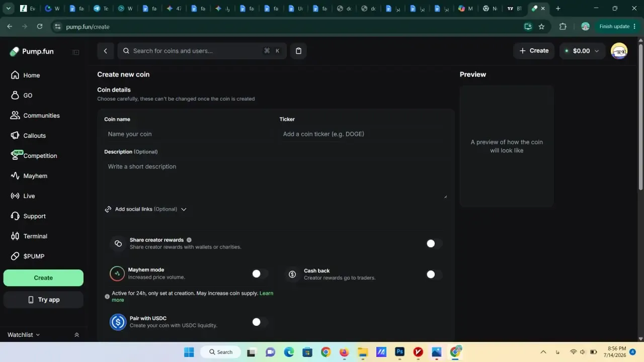The height and width of the screenshot is (362, 644).
Task: Click the USDC coin icon
Action: pyautogui.click(x=118, y=322)
